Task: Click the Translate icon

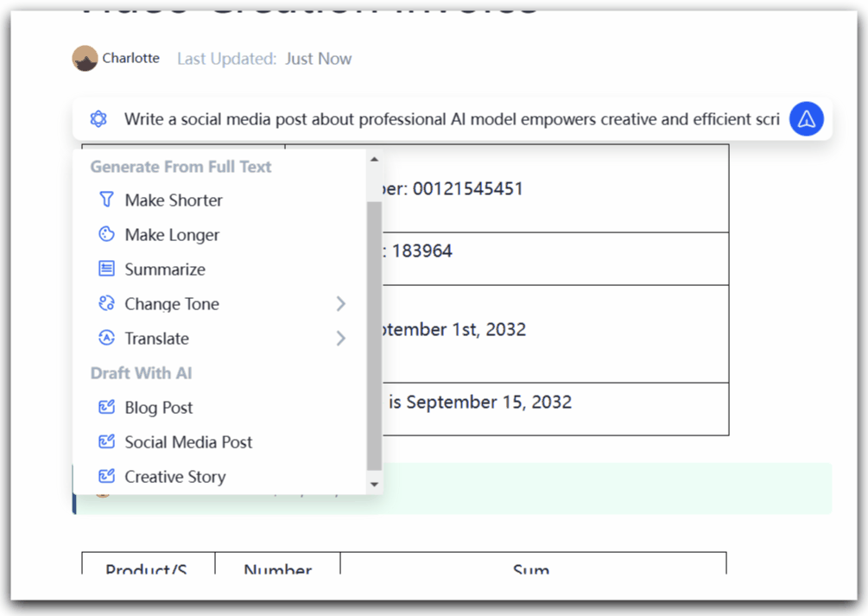Action: (106, 338)
